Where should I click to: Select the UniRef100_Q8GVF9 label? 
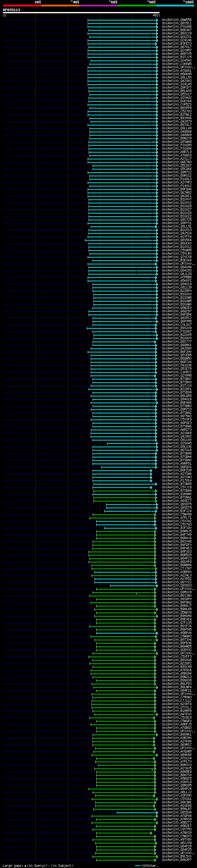tap(176, 562)
